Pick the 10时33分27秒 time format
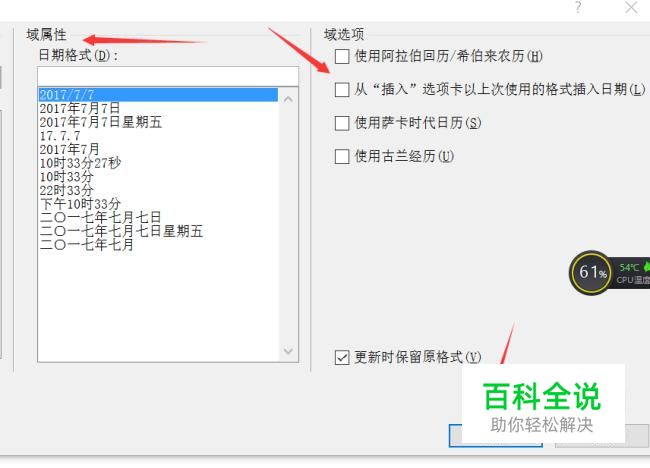Screen dimensions: 650x468 click(x=80, y=163)
